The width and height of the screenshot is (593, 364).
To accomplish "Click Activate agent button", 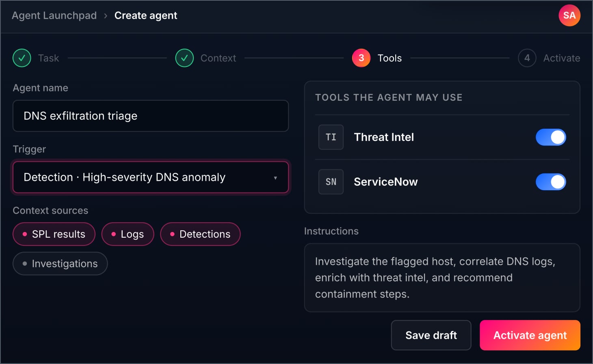I will [x=530, y=335].
